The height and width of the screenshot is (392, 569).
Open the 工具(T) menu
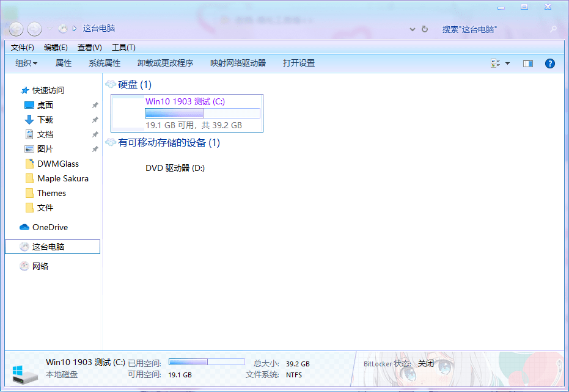click(x=123, y=48)
